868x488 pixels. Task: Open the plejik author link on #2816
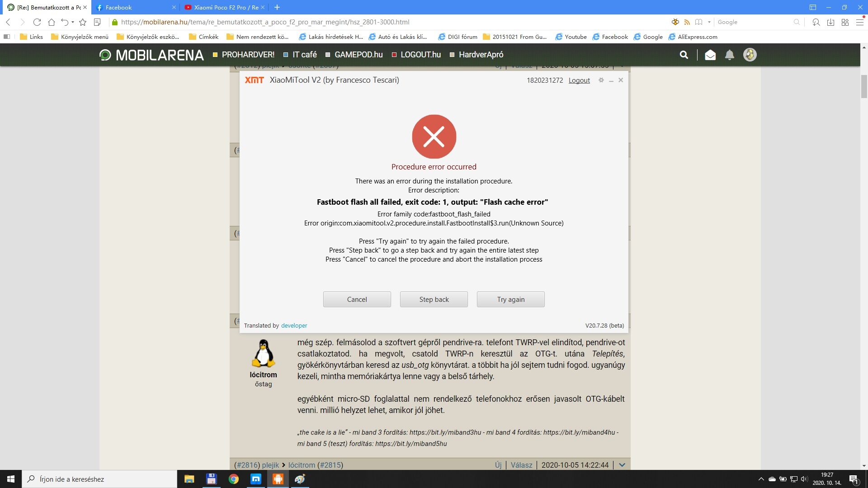click(x=270, y=465)
